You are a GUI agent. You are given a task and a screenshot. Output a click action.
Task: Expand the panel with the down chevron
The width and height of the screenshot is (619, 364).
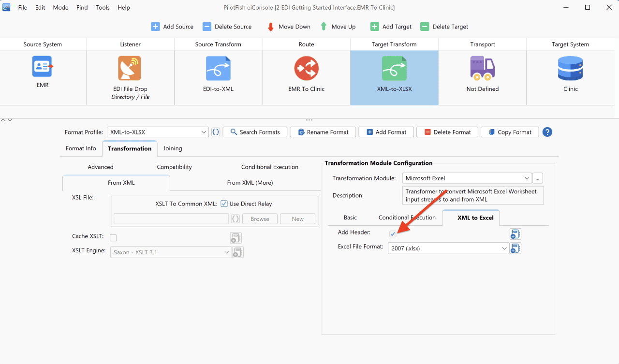(10, 119)
